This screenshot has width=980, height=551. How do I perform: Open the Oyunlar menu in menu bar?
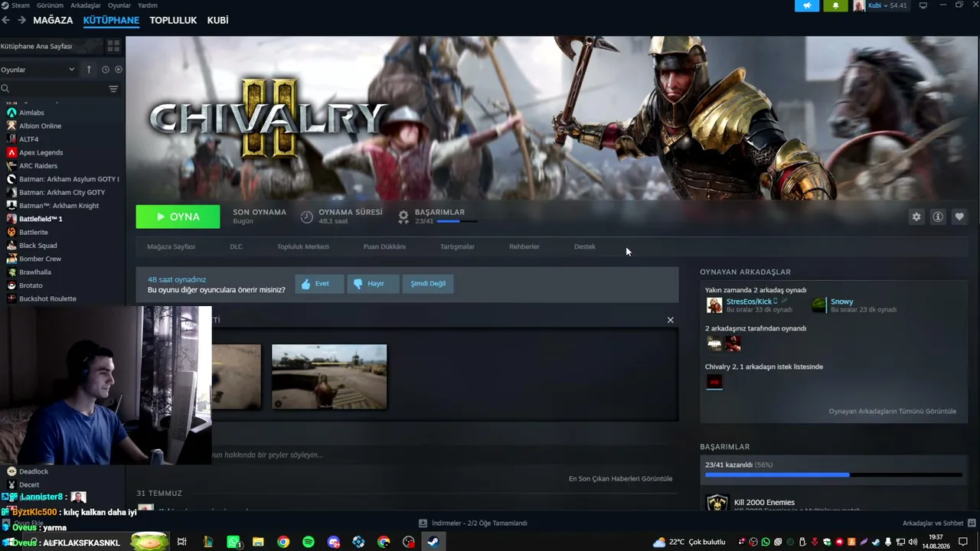(119, 5)
